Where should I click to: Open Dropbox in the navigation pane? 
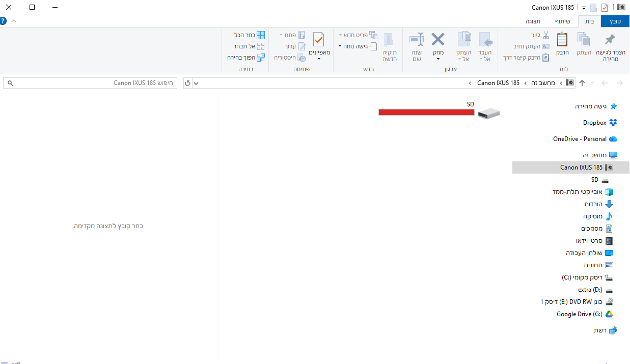pos(600,123)
